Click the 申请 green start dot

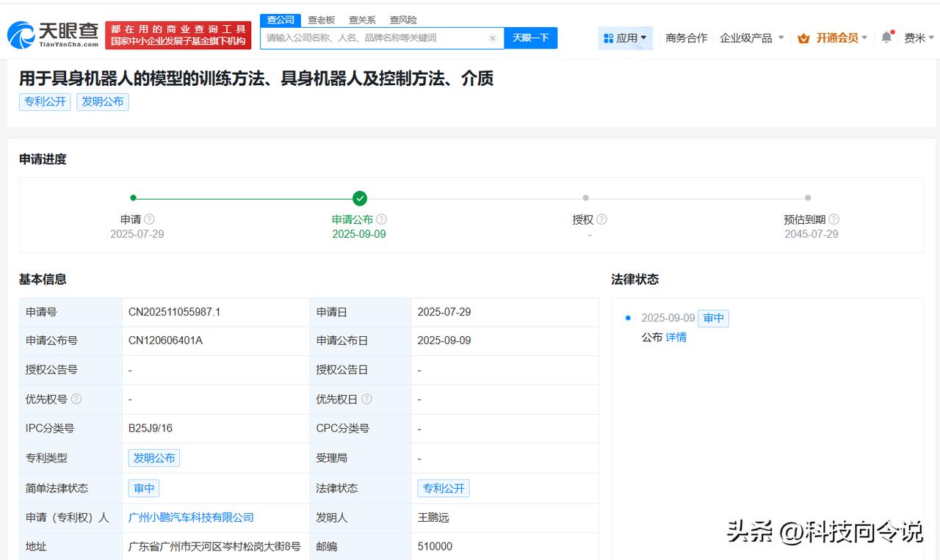[x=133, y=197]
